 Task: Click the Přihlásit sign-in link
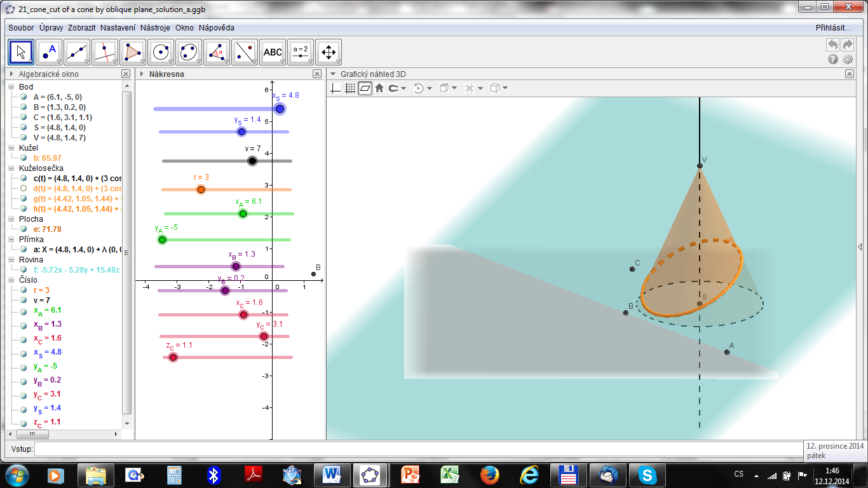pos(834,28)
